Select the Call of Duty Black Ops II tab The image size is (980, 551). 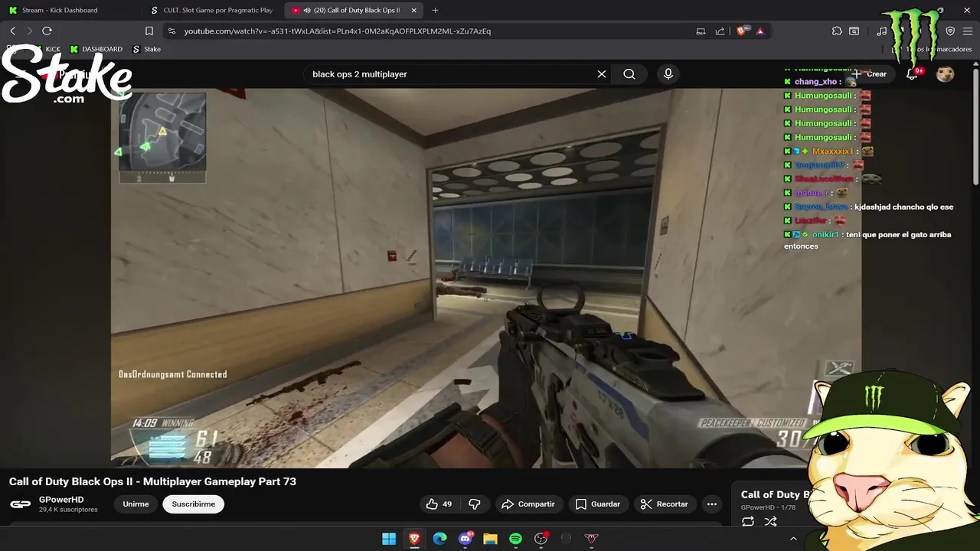coord(353,10)
